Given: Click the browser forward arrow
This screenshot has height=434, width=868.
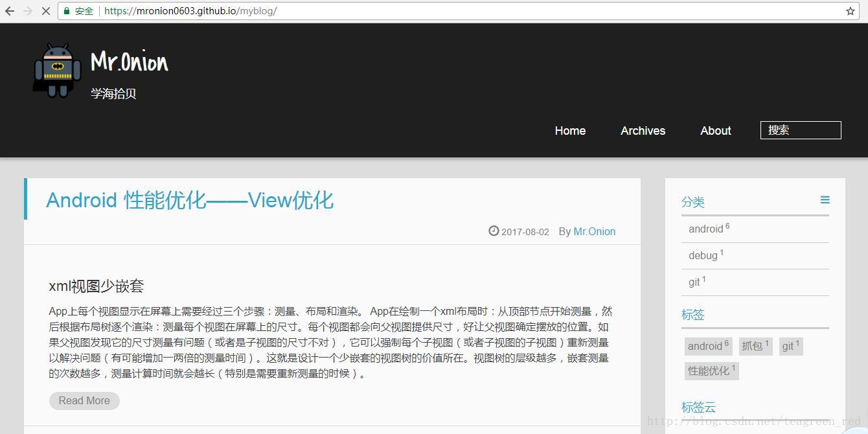Looking at the screenshot, I should [x=28, y=11].
